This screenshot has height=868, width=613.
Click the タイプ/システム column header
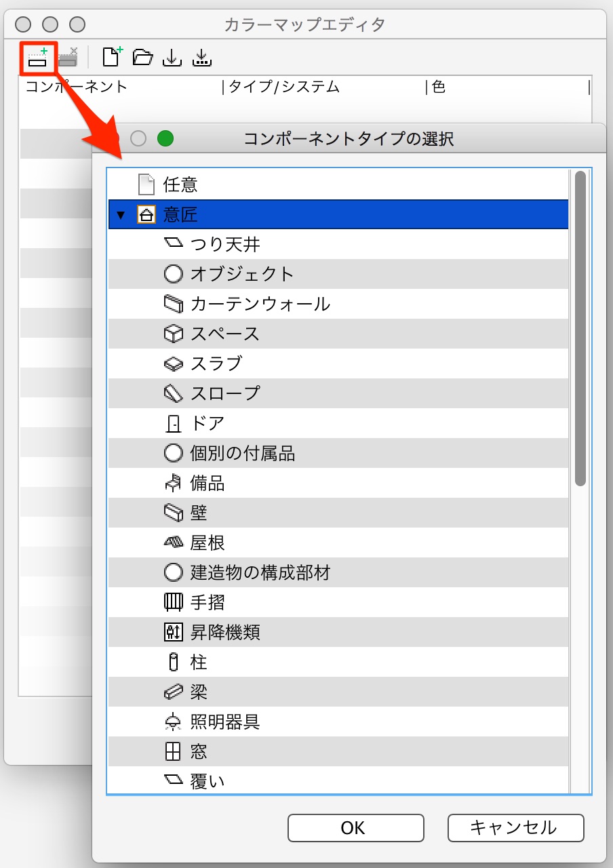coord(283,87)
